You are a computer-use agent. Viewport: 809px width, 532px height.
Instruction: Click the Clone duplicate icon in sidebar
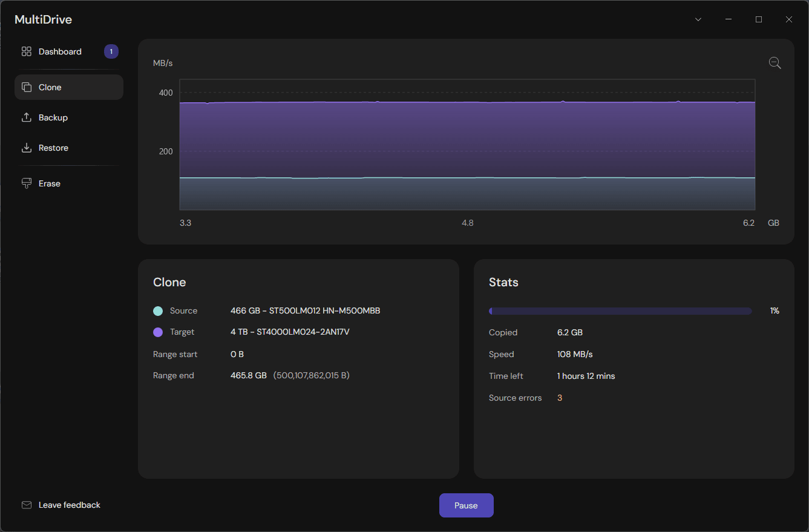tap(26, 87)
